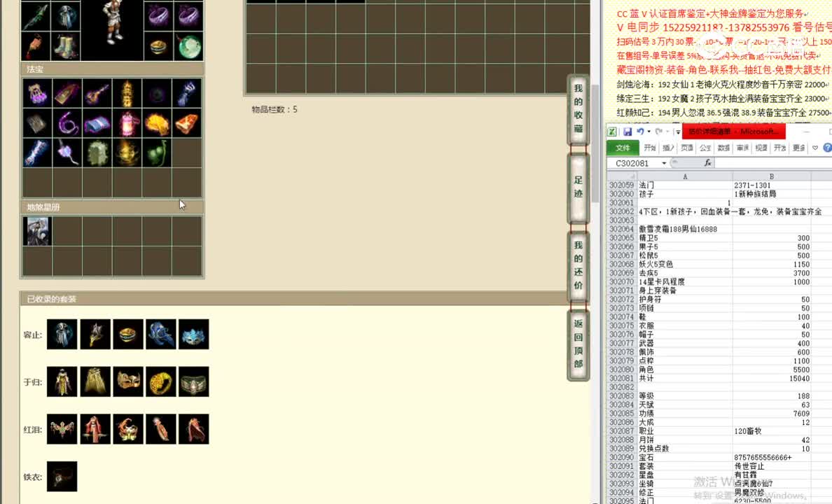Screen dimensions: 832x504
Task: Select the single 铁衣 set item icon
Action: 62,477
